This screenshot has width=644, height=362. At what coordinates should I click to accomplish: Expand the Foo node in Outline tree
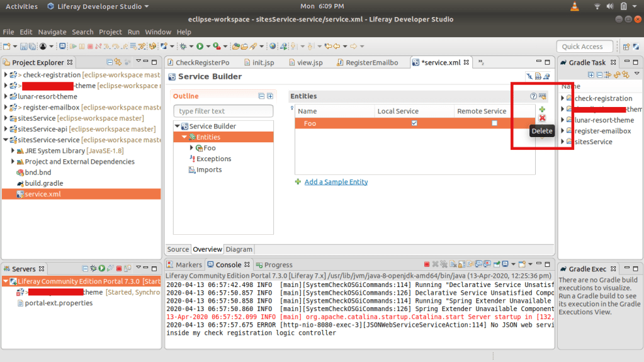point(191,148)
